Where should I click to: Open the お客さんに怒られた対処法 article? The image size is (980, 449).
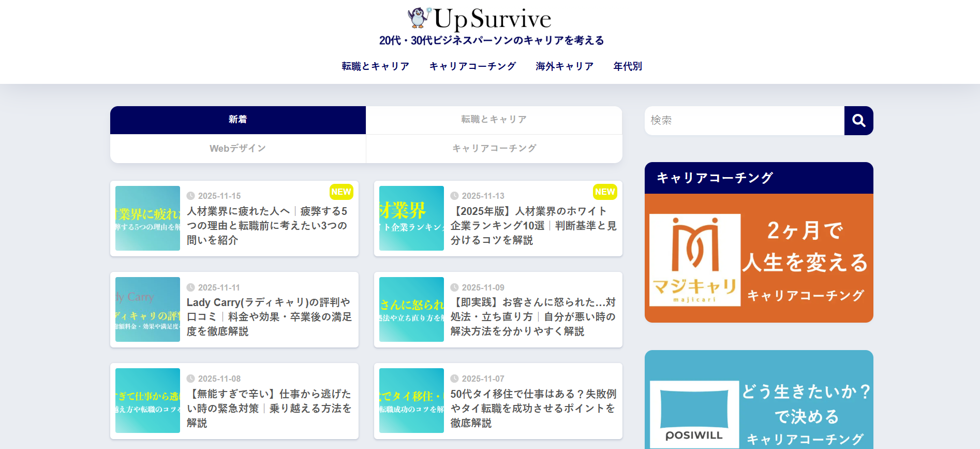pos(533,316)
